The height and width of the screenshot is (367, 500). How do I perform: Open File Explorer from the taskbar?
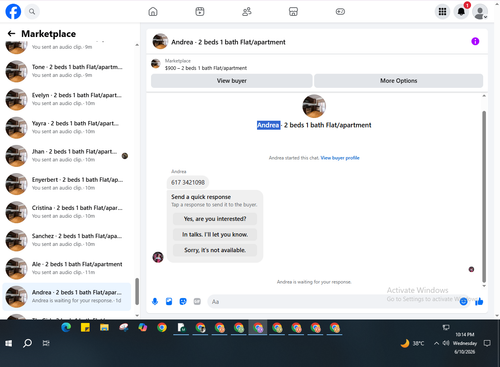(104, 328)
